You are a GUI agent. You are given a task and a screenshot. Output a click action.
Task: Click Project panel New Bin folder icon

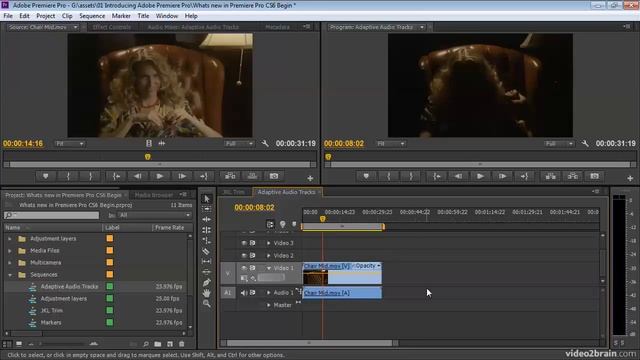158,344
